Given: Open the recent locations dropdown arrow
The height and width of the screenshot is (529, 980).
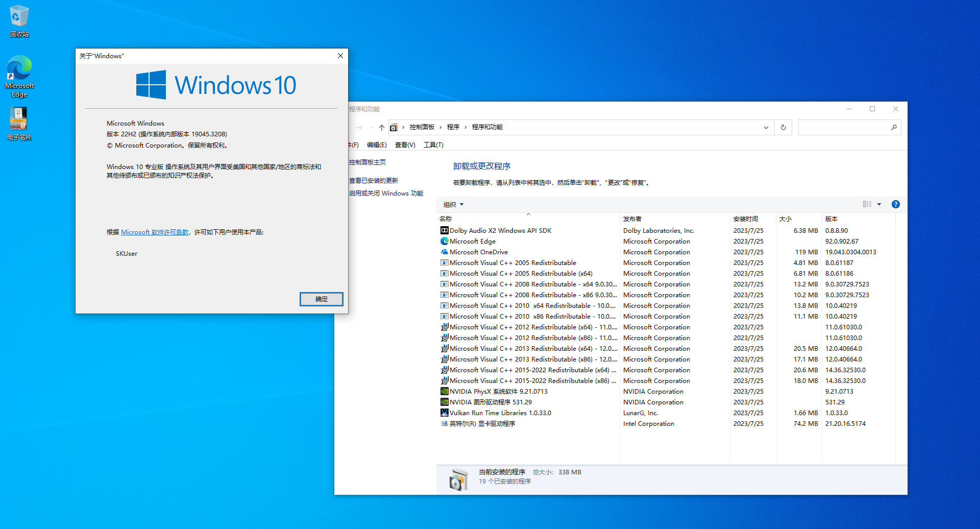Looking at the screenshot, I should (371, 128).
